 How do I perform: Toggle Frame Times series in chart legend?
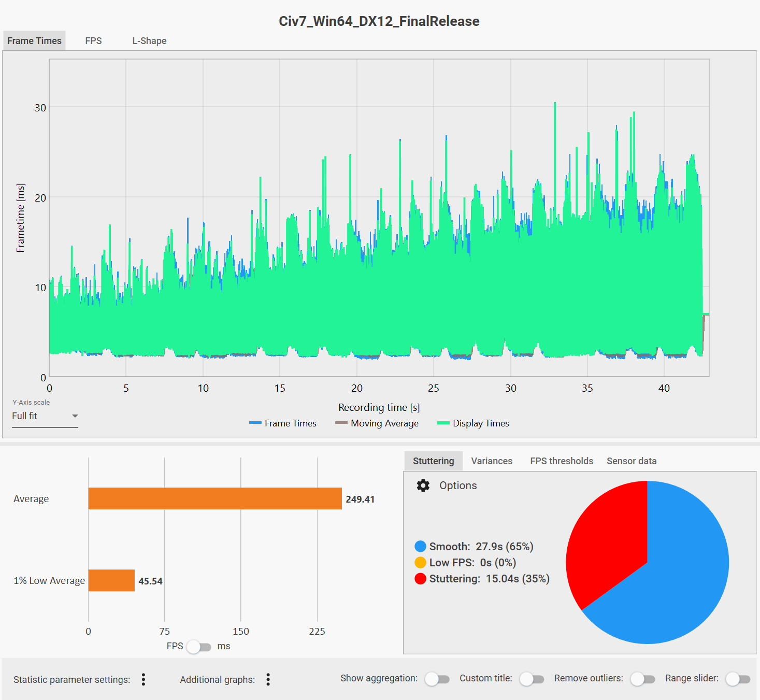pos(283,423)
